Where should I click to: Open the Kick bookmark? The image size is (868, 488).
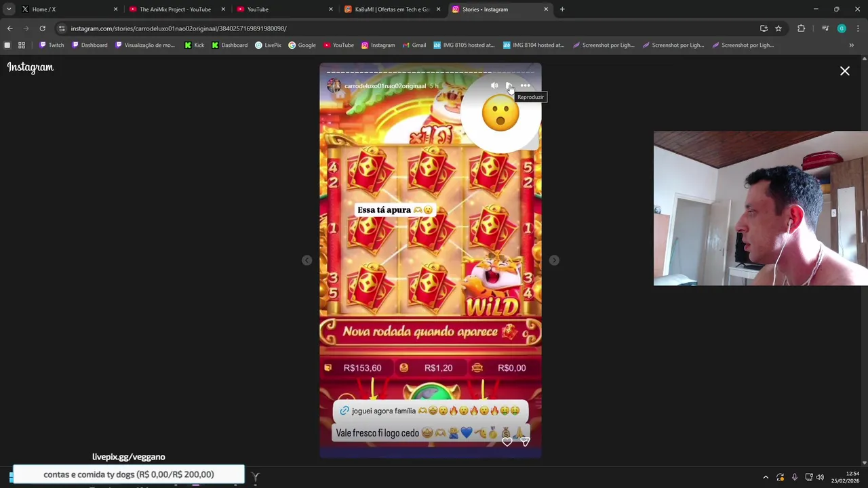[x=195, y=45]
